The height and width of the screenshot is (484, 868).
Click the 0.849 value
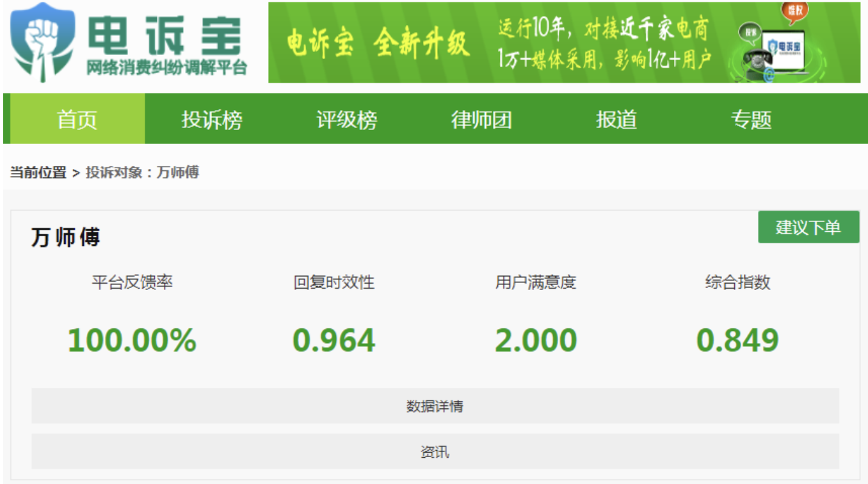point(738,340)
